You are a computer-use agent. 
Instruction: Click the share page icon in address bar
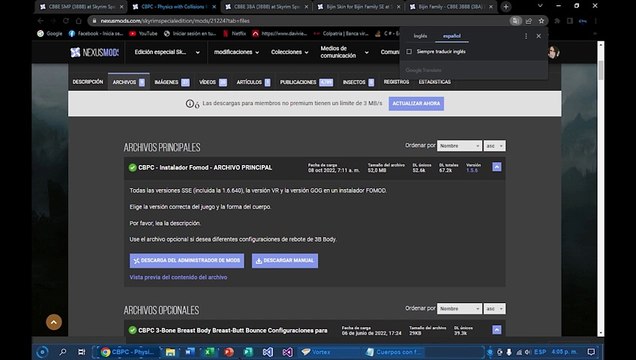[x=529, y=21]
